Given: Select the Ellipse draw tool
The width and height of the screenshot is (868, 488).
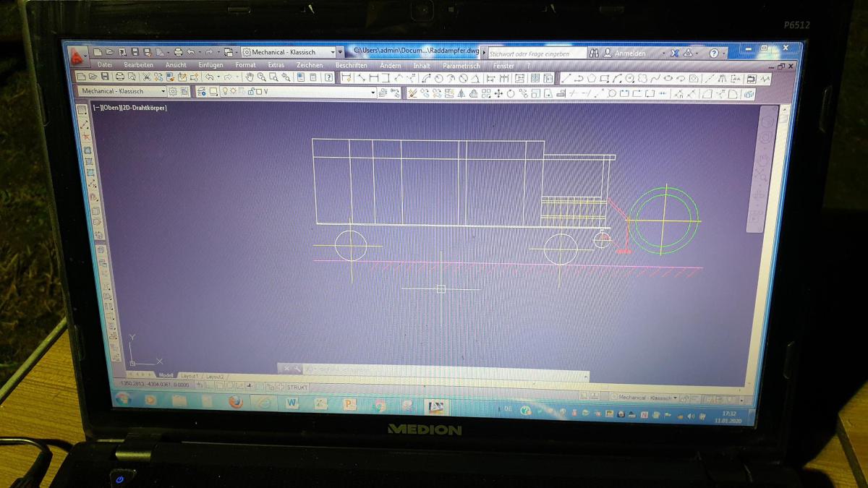Looking at the screenshot, I should pos(667,79).
